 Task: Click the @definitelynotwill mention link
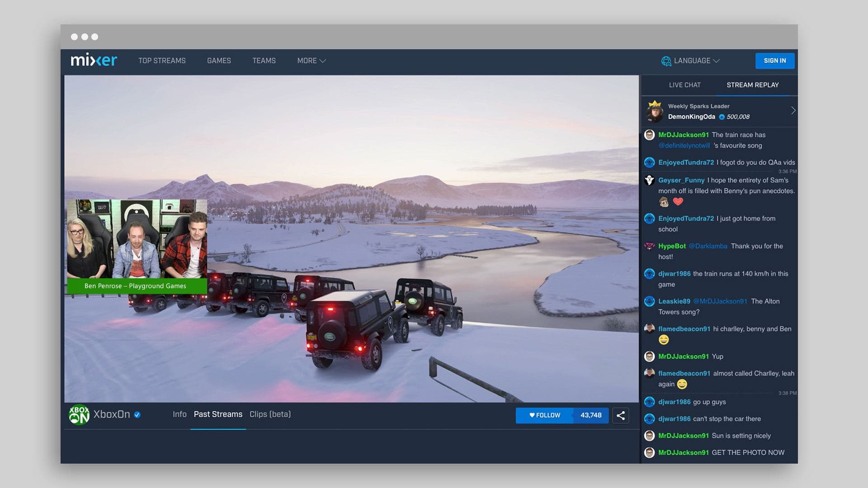[684, 145]
